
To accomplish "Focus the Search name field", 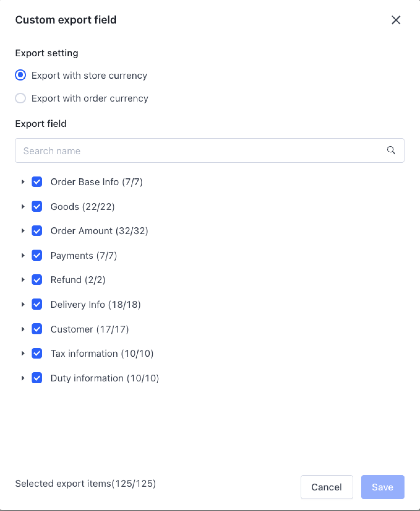I will tap(198, 151).
